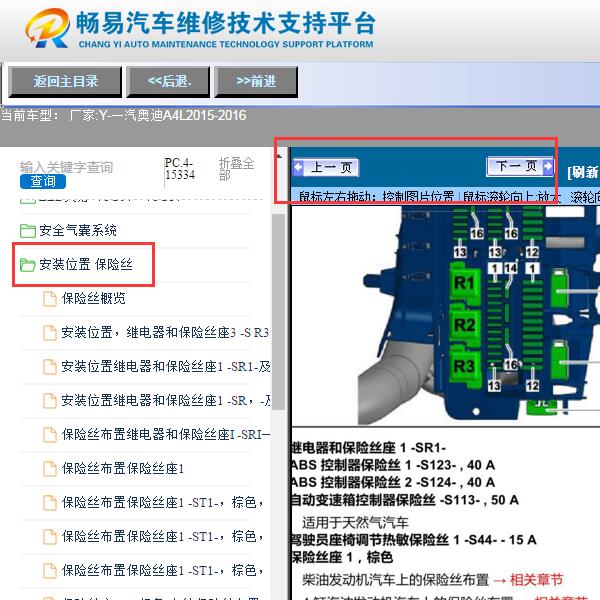Click text 柴油发动机汽车上的保险丝布置
Image resolution: width=600 pixels, height=600 pixels.
[396, 580]
